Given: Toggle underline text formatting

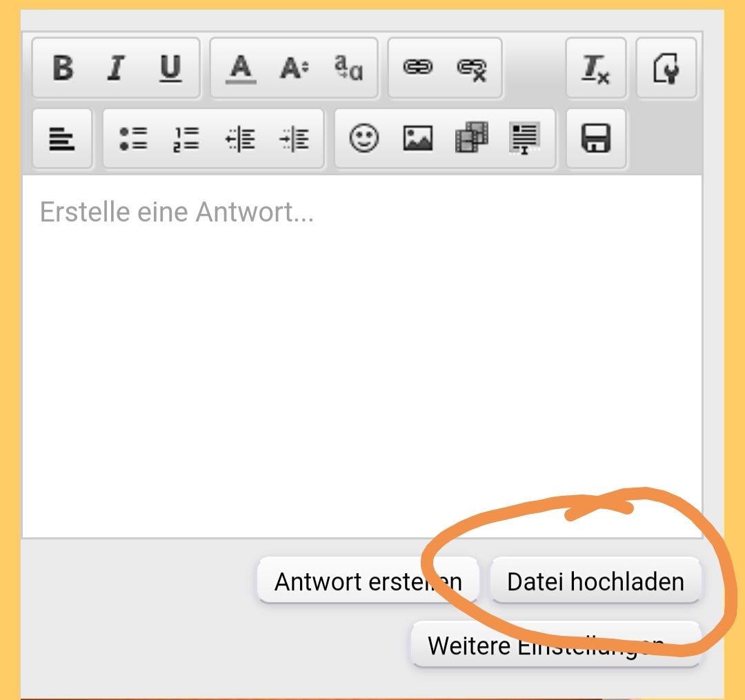Looking at the screenshot, I should pos(170,68).
